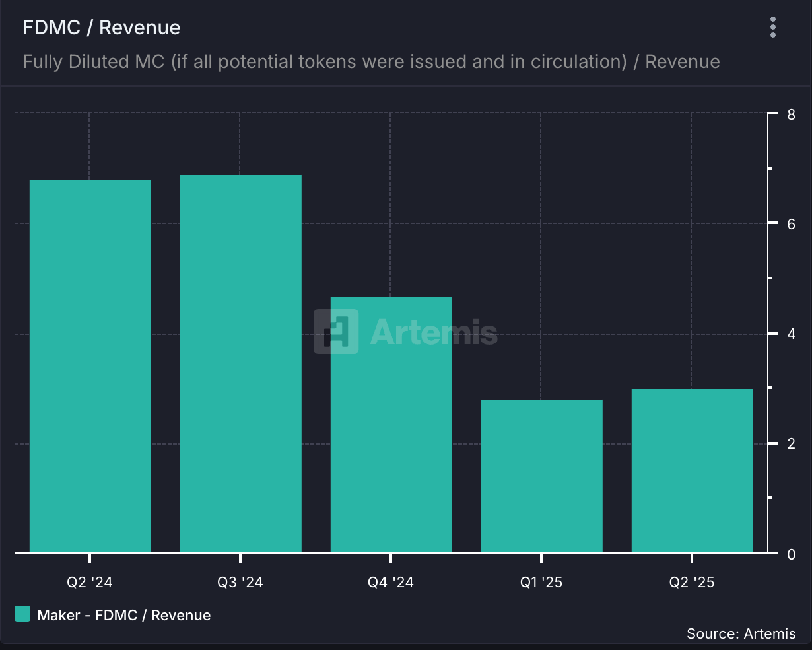The height and width of the screenshot is (650, 812).
Task: Open the three-dot chart options menu
Action: (772, 27)
